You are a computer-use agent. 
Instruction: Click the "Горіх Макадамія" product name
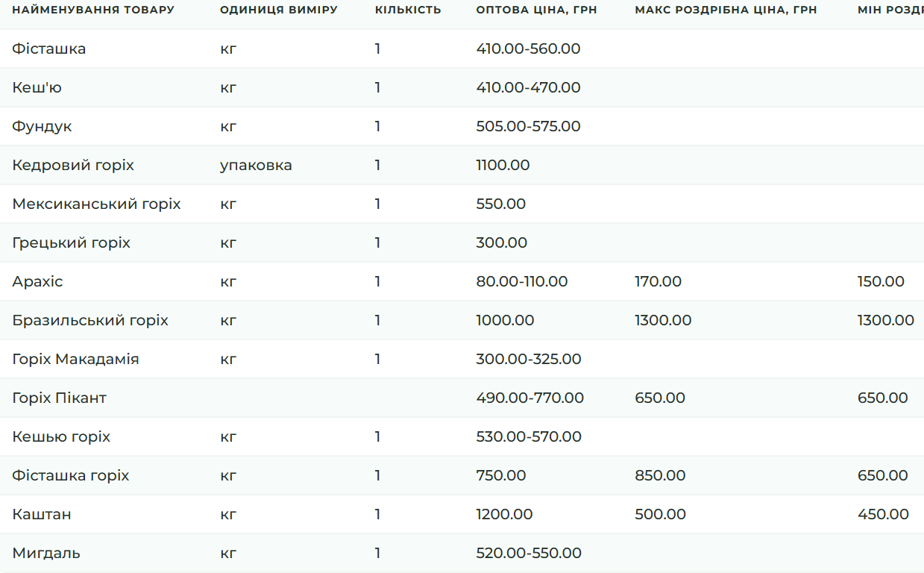[75, 359]
